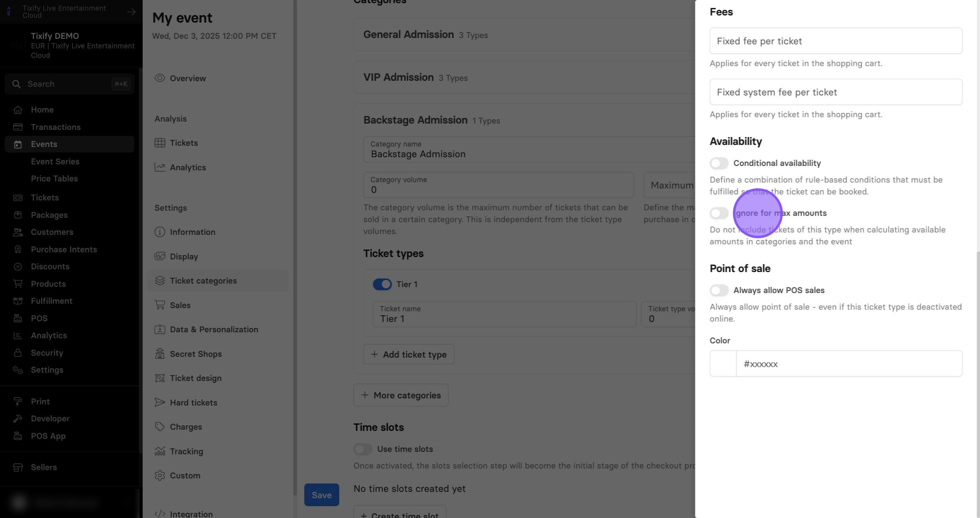Click the Save button
This screenshot has width=980, height=518.
point(321,495)
